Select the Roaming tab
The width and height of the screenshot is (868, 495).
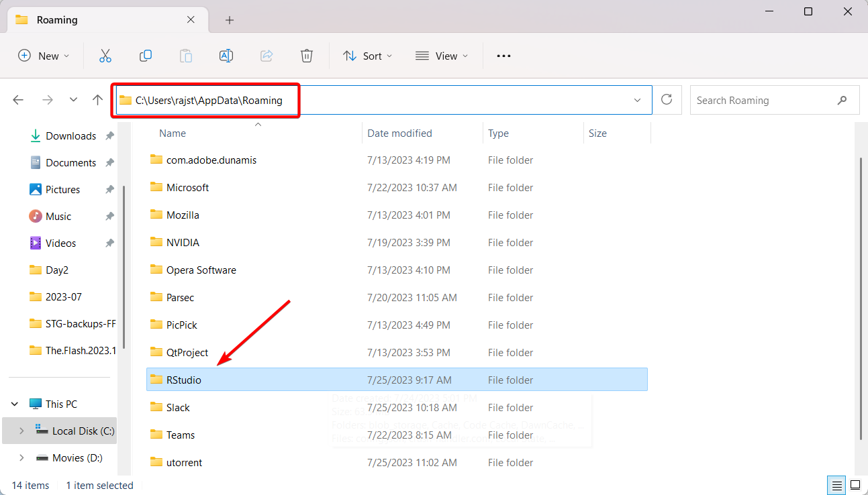coord(107,20)
